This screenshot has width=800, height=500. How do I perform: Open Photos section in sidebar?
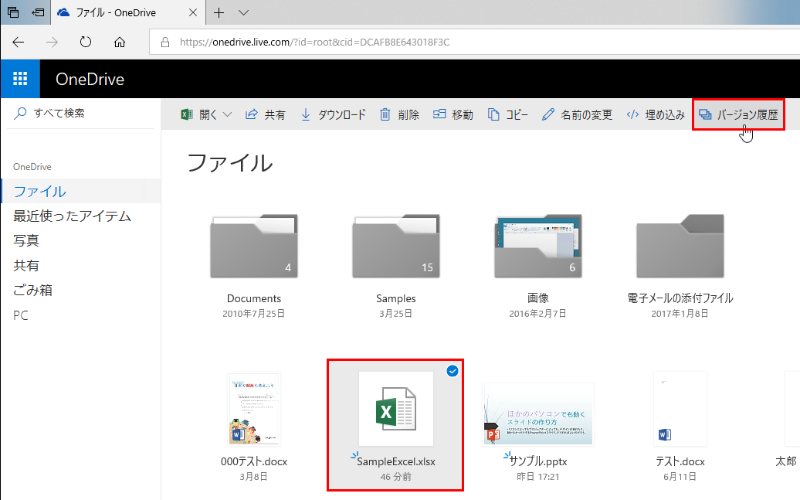click(26, 241)
